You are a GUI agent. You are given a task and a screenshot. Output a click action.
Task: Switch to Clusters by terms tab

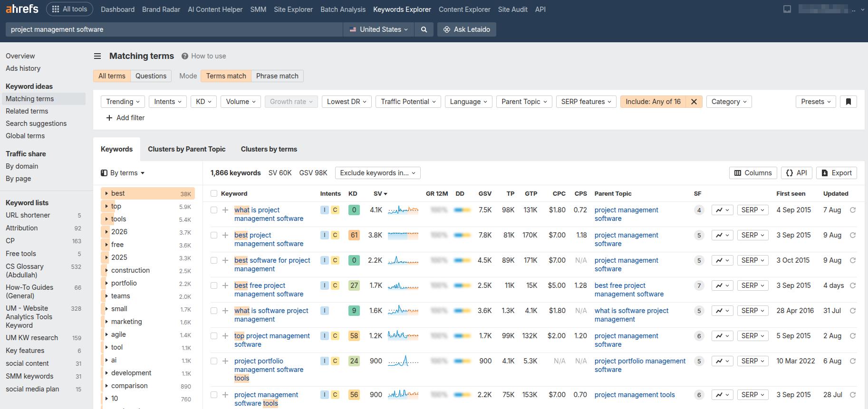click(269, 149)
